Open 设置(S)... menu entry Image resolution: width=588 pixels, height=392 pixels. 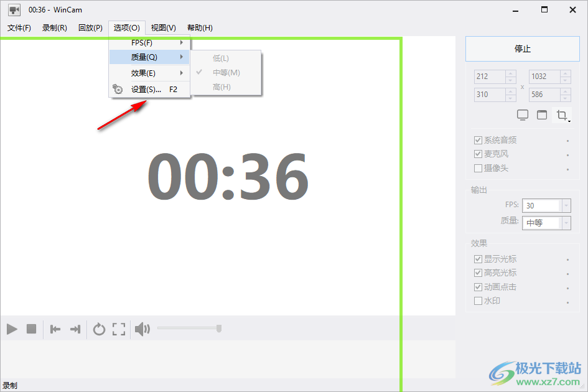[149, 89]
